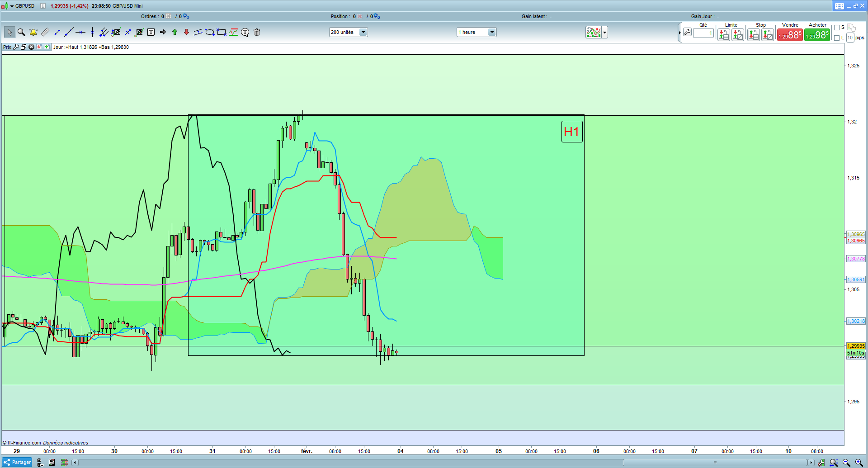The height and width of the screenshot is (468, 868).
Task: Open Ordres settings gear icon
Action: coord(186,16)
